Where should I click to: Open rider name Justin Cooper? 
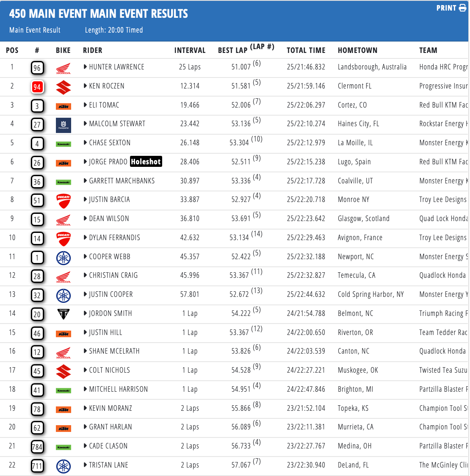[x=111, y=294]
